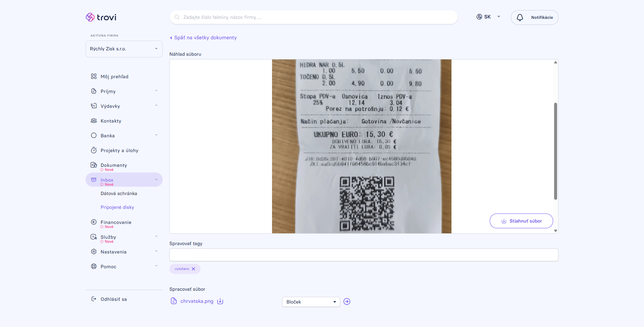644x327 pixels.
Task: Focus the Spravovať tagy input field
Action: [x=364, y=255]
